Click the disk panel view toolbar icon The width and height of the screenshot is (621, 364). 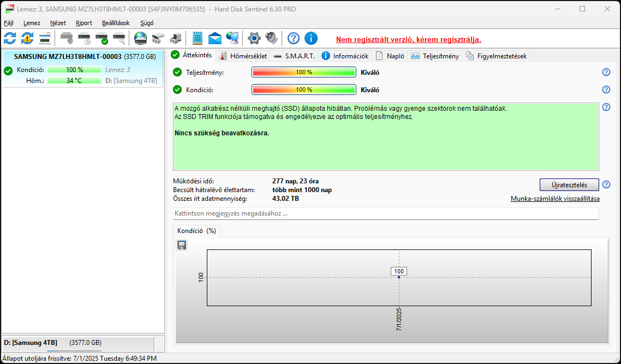pos(45,38)
